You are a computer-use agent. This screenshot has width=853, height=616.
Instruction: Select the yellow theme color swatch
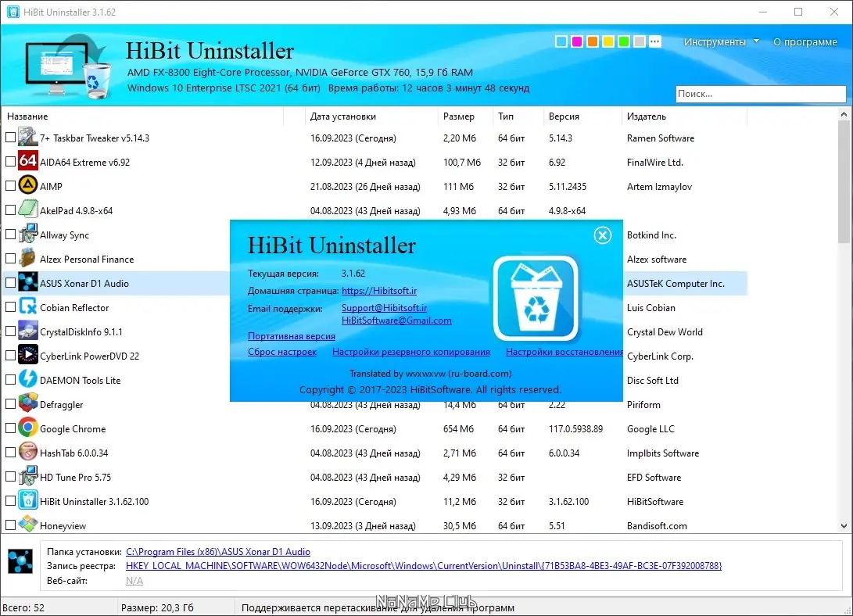click(x=608, y=41)
